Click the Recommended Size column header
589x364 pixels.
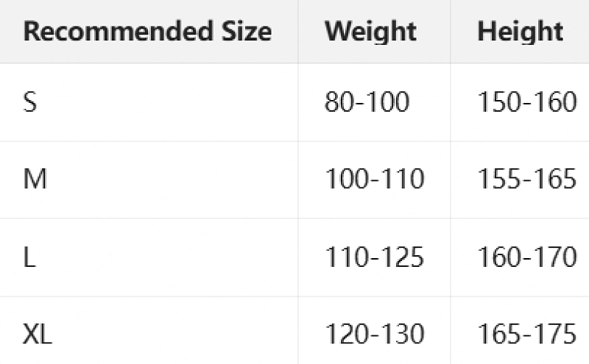pyautogui.click(x=147, y=32)
